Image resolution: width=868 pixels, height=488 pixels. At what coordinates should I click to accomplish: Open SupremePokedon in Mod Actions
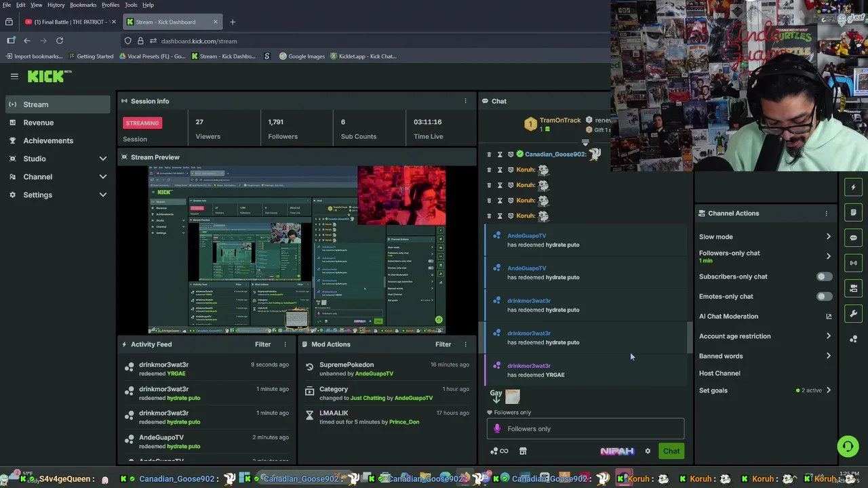tap(347, 365)
